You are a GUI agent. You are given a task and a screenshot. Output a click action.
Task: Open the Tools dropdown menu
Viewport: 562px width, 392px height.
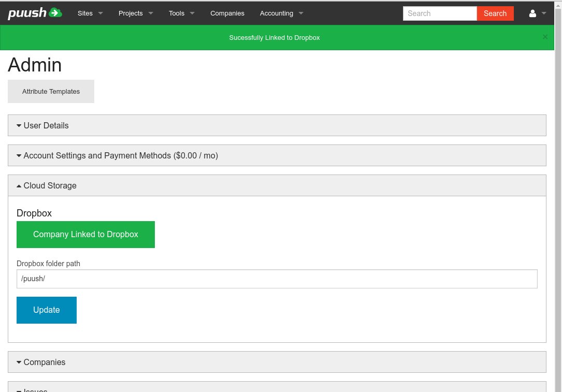pos(181,13)
